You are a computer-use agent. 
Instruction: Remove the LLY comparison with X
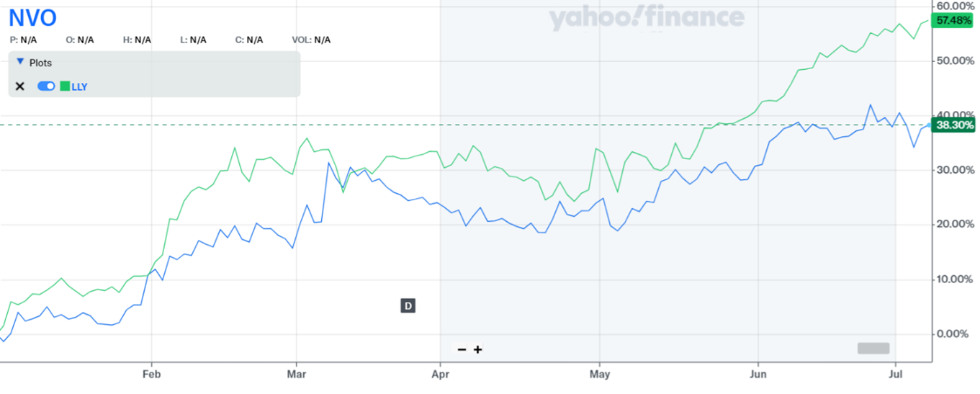[x=20, y=86]
